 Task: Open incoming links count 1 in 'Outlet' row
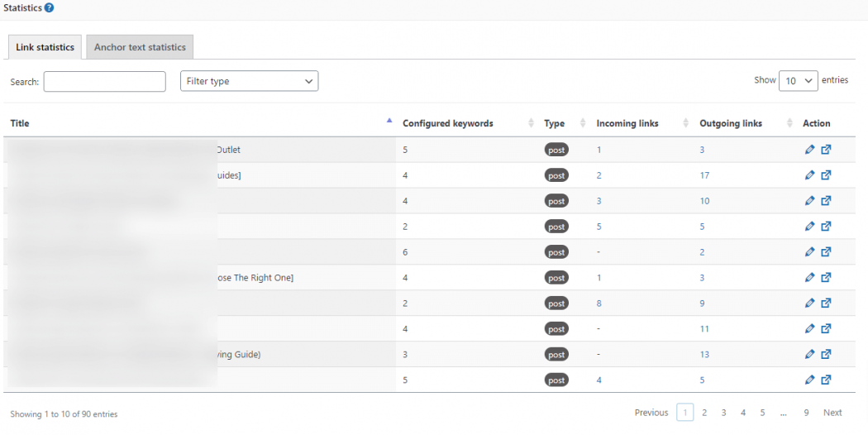(599, 150)
